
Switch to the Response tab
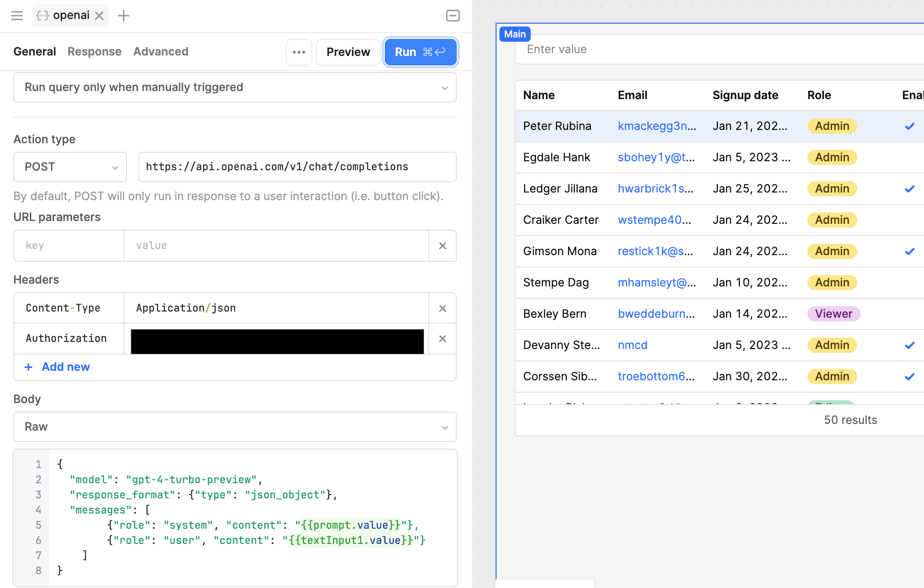click(x=94, y=52)
